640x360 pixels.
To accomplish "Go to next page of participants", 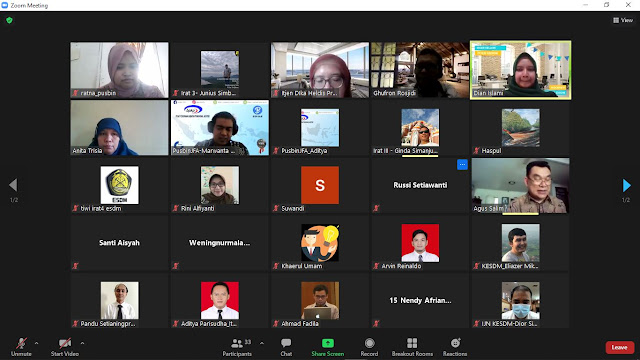I will tap(627, 185).
